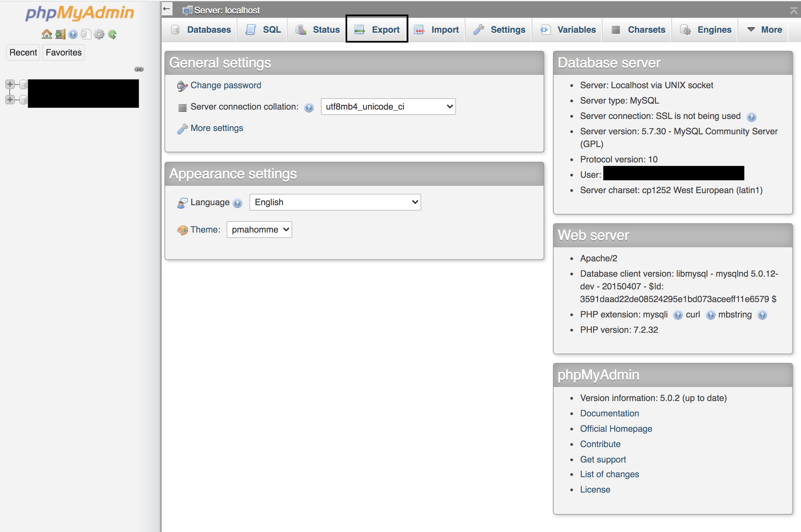Open phpMyAdmin documentation help icon in sidebar
This screenshot has width=801, height=532.
point(73,34)
